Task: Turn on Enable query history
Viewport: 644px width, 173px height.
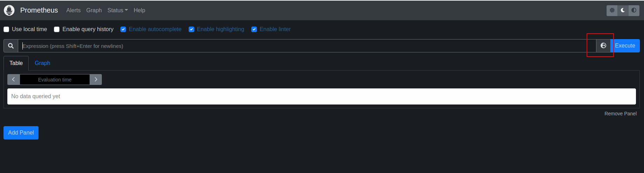Action: point(57,29)
